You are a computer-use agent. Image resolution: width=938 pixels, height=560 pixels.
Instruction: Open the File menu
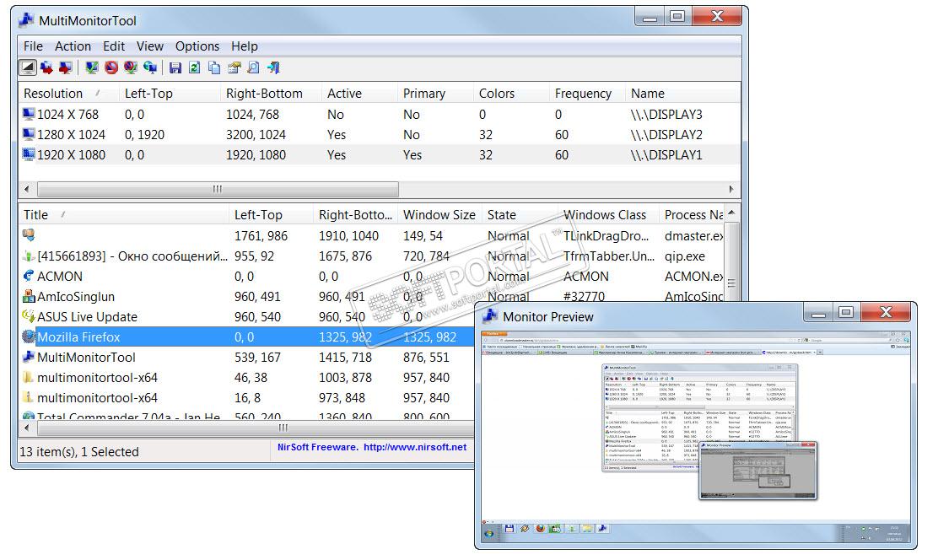[x=33, y=46]
